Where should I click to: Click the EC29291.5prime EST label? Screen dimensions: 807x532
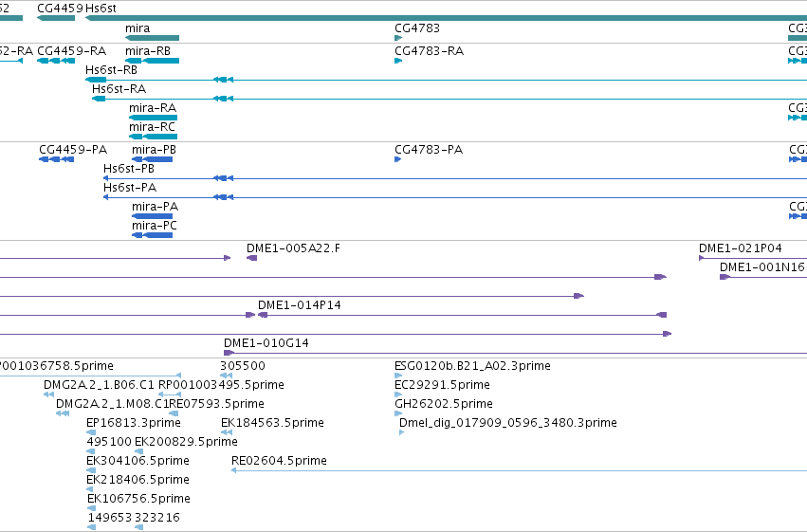point(442,385)
